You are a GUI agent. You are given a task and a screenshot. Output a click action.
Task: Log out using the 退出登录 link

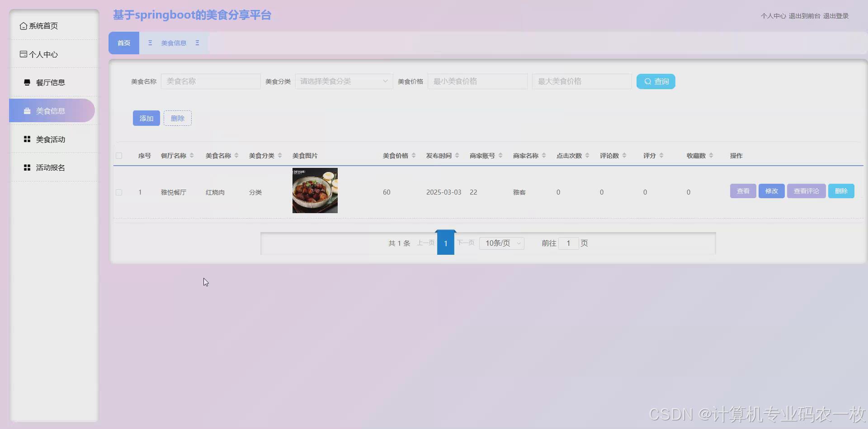(x=835, y=15)
